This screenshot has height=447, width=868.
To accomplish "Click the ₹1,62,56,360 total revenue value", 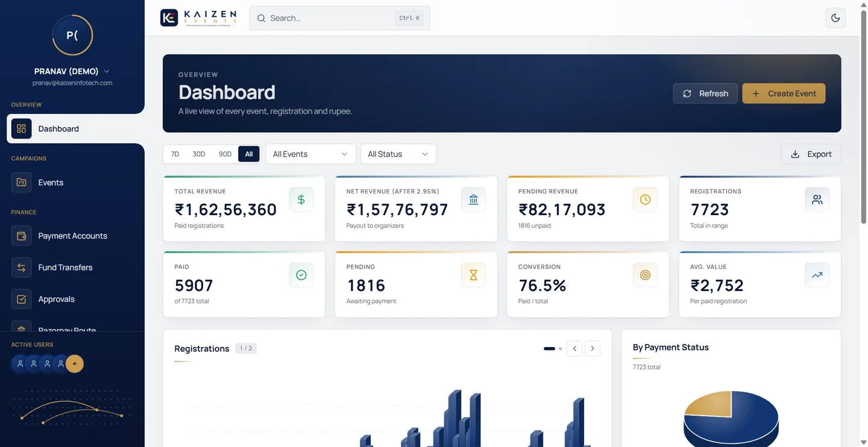I will coord(225,210).
